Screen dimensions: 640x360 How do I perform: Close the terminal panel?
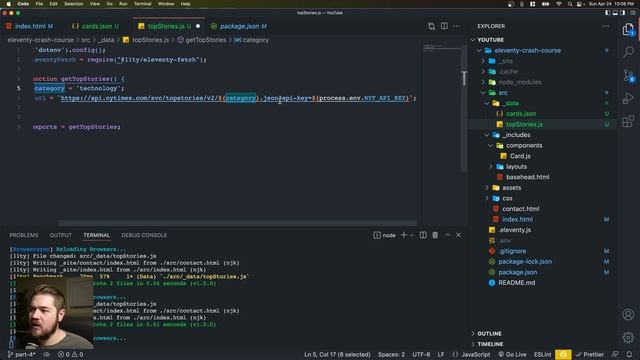[x=458, y=235]
